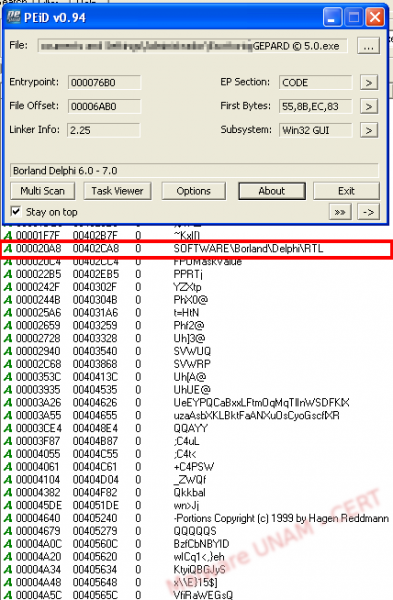Viewport: 393px width, 600px height.
Task: Click the Entrypoint value field 000076B0
Action: click(x=104, y=82)
